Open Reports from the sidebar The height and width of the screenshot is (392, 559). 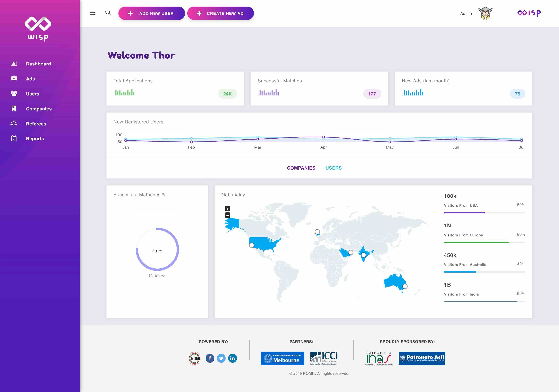click(x=35, y=139)
